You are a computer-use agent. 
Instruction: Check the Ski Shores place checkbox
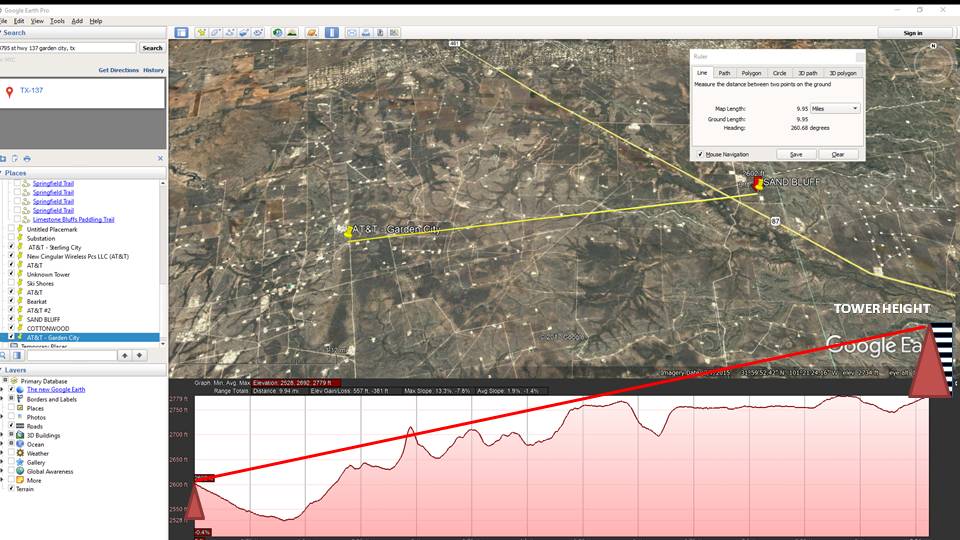(11, 283)
